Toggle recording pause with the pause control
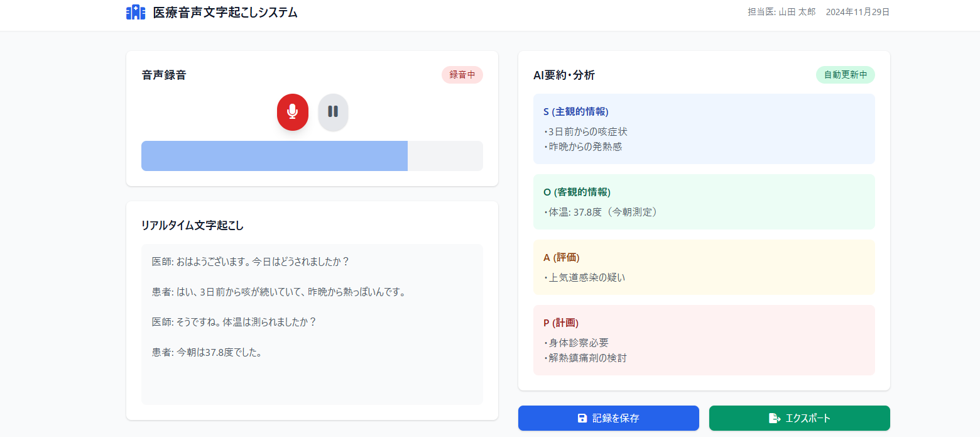This screenshot has width=980, height=437. click(x=333, y=112)
